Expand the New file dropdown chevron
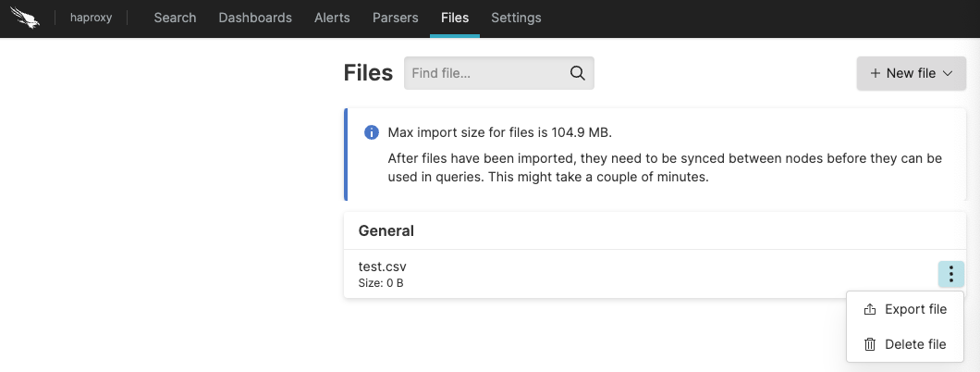Screen dimensions: 980x372 (x=948, y=73)
